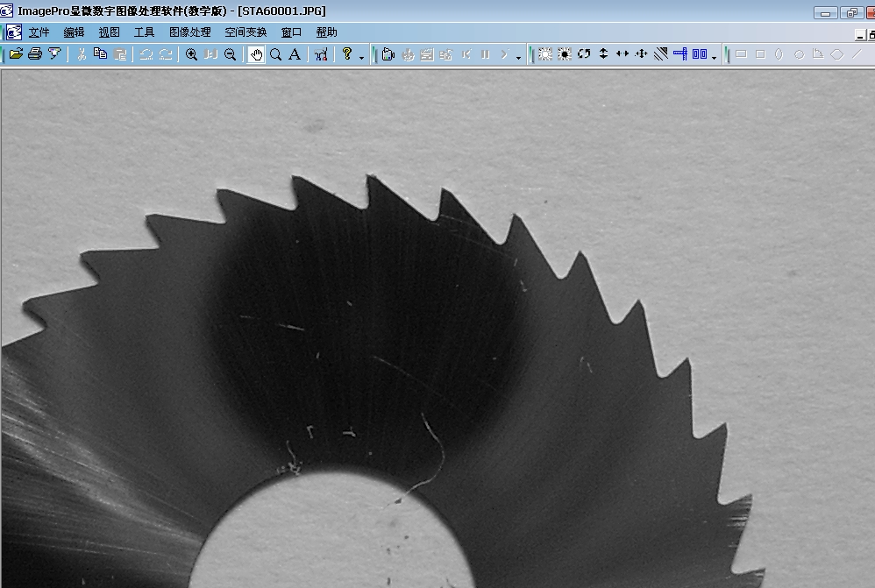
Task: Click the next frame playback icon
Action: 504,54
